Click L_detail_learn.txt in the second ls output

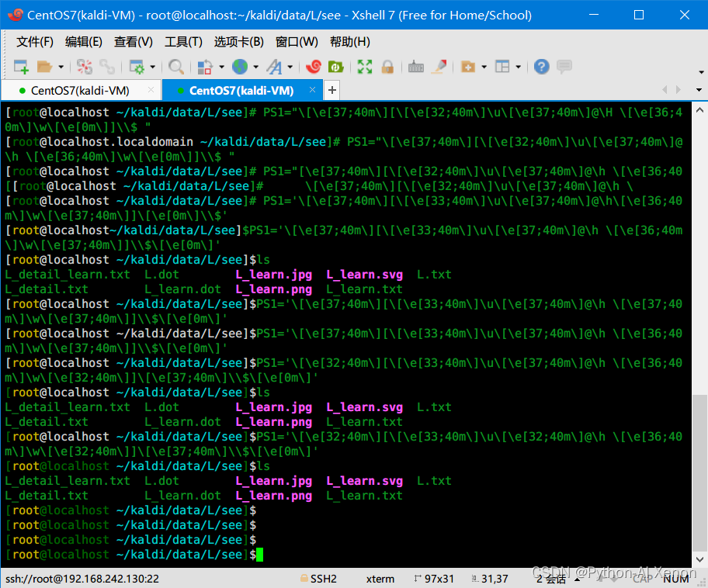pyautogui.click(x=68, y=407)
